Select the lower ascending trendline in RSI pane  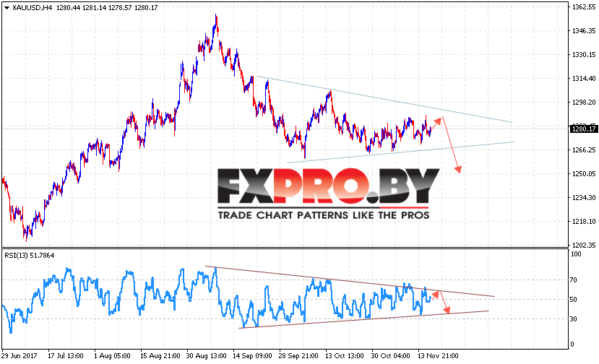coord(363,319)
